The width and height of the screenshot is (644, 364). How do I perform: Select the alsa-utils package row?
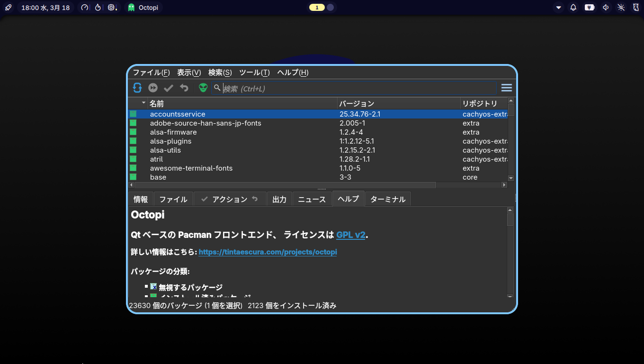[x=165, y=150]
